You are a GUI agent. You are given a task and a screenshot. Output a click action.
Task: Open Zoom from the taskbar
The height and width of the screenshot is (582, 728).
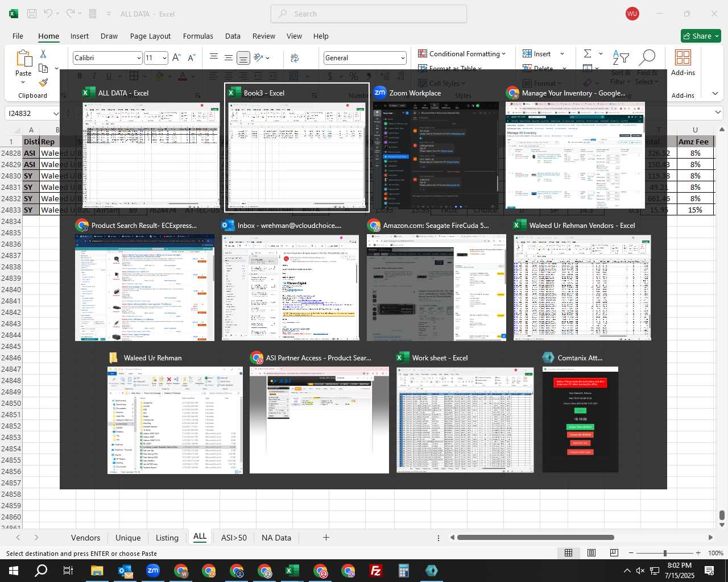[153, 571]
